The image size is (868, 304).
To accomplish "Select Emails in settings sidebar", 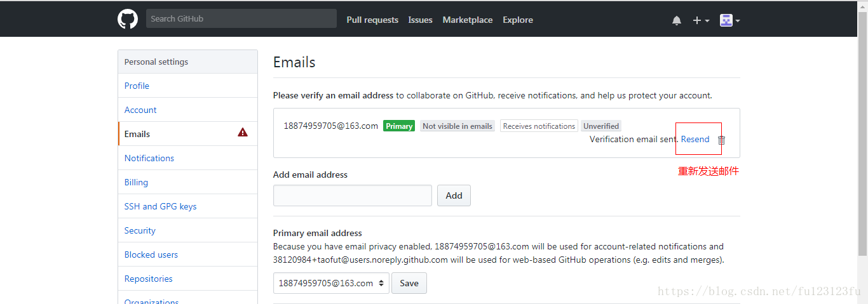I will [187, 134].
